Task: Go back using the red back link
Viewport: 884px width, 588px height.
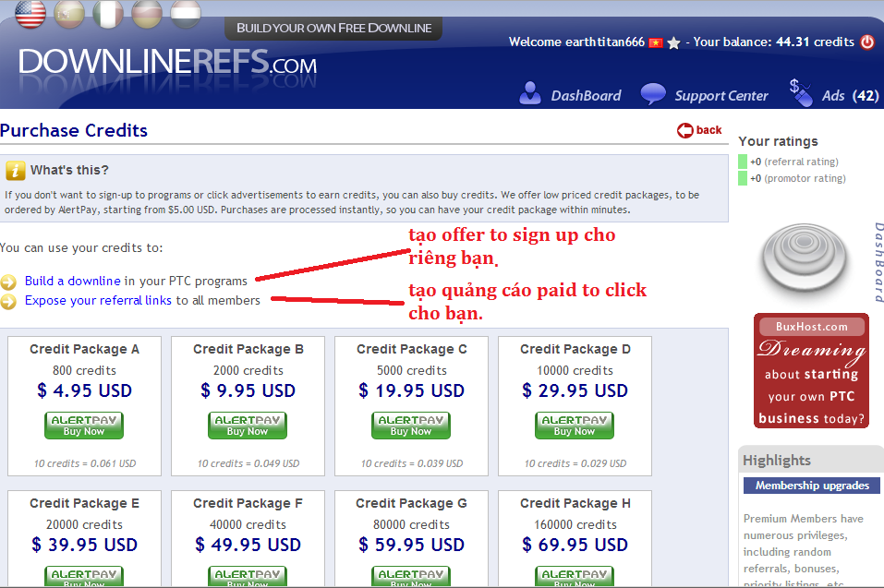Action: [x=699, y=130]
